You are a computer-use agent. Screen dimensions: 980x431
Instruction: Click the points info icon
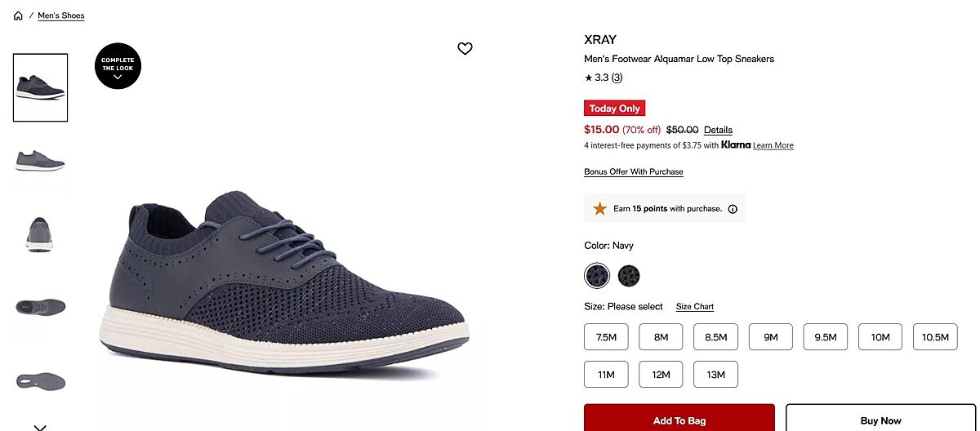(x=733, y=209)
